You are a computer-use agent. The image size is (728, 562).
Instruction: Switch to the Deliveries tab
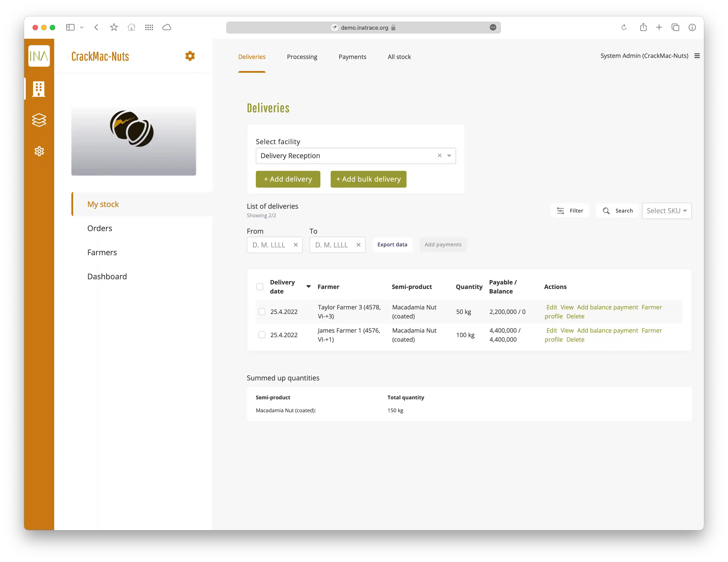tap(252, 57)
